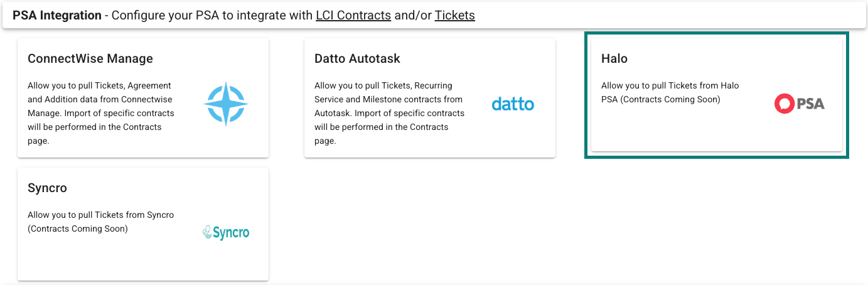The height and width of the screenshot is (285, 868).
Task: Click the Syncro description text
Action: [101, 222]
